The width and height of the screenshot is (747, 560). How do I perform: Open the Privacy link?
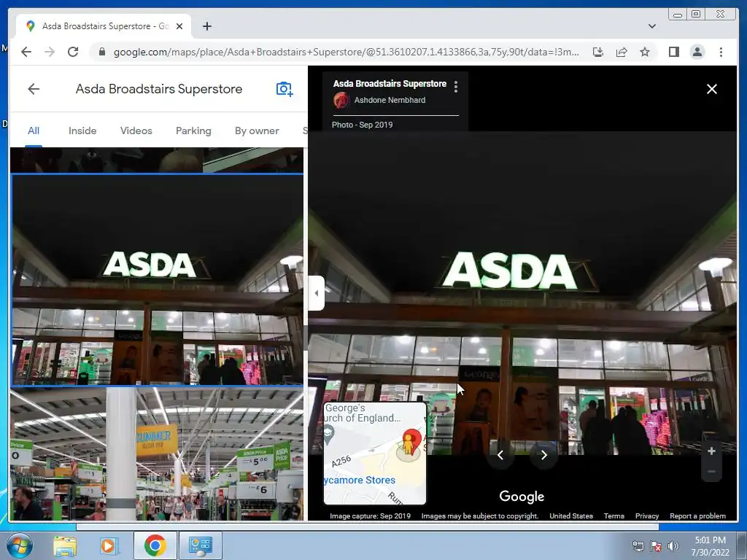pyautogui.click(x=647, y=516)
